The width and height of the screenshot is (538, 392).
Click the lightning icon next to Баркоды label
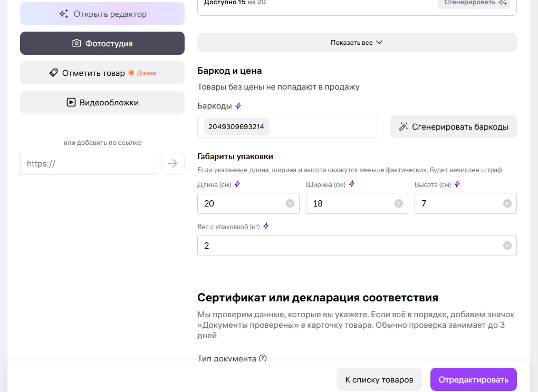[x=238, y=105]
